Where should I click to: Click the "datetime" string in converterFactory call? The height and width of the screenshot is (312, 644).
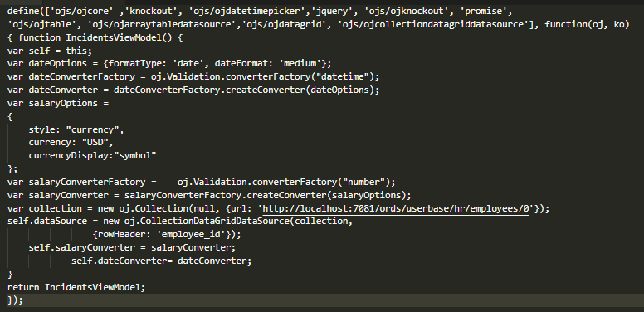click(343, 77)
